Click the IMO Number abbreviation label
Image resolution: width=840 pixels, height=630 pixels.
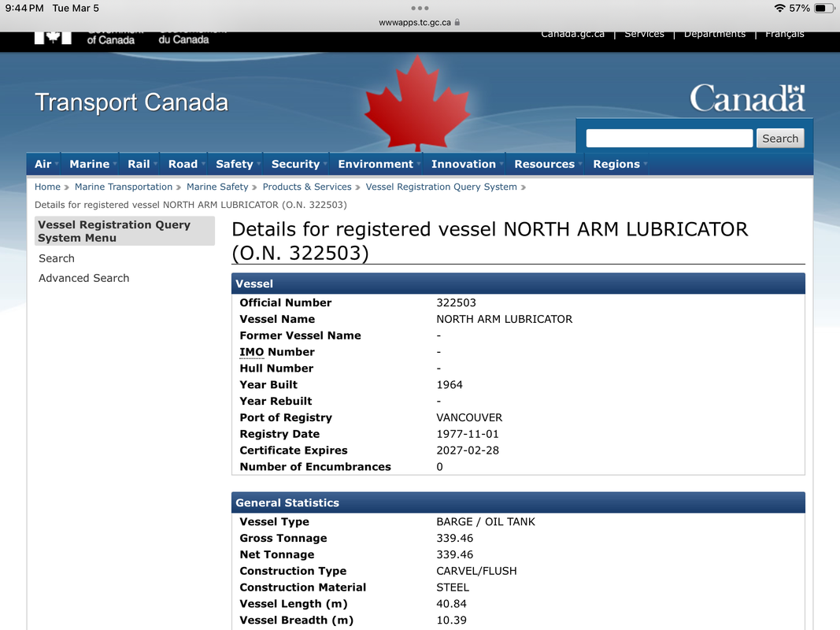point(252,352)
